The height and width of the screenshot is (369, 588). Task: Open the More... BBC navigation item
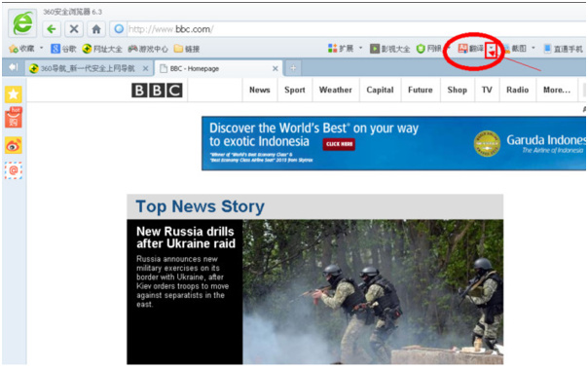(557, 90)
